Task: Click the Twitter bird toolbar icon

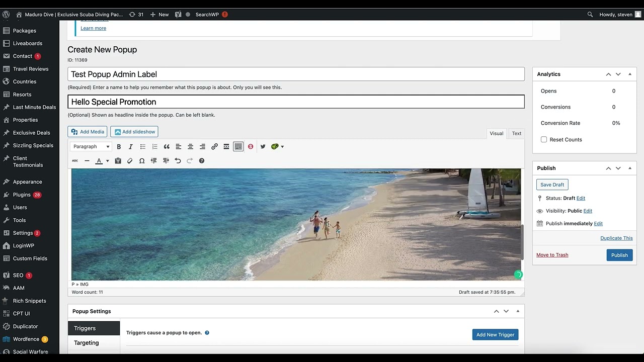Action: click(263, 147)
